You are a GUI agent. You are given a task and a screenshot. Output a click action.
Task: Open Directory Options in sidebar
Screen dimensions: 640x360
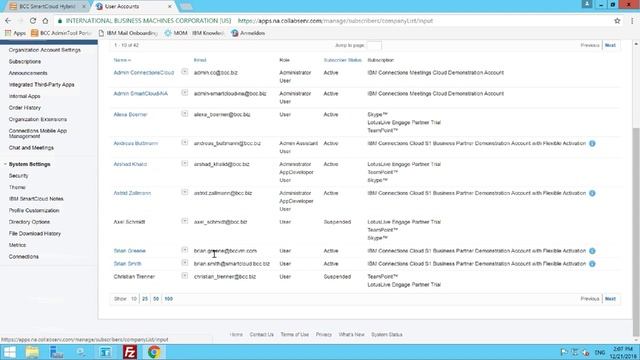29,222
